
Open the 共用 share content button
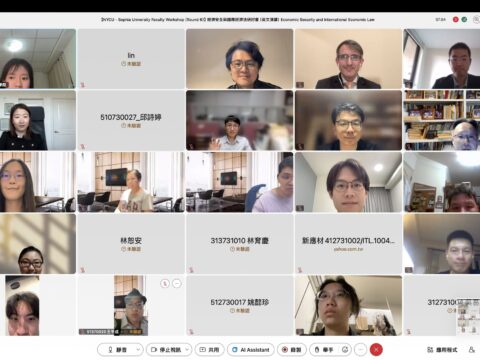click(209, 350)
